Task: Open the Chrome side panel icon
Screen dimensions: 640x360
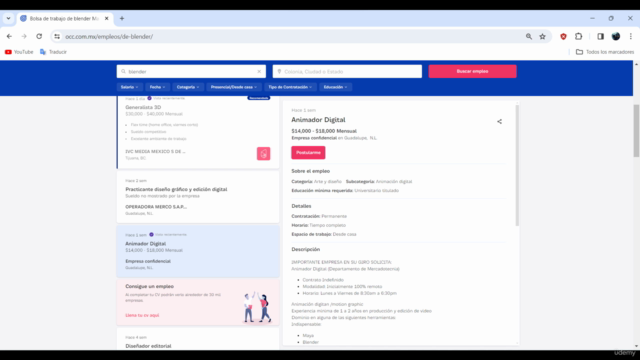Action: tap(600, 36)
